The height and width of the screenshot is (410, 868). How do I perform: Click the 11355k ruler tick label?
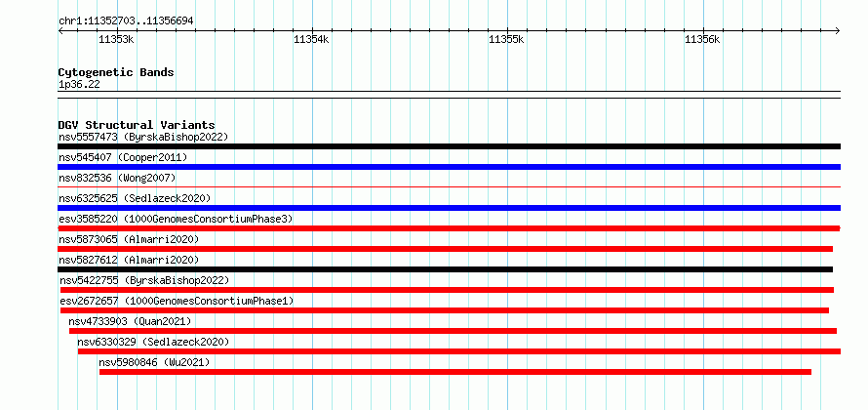coord(507,39)
